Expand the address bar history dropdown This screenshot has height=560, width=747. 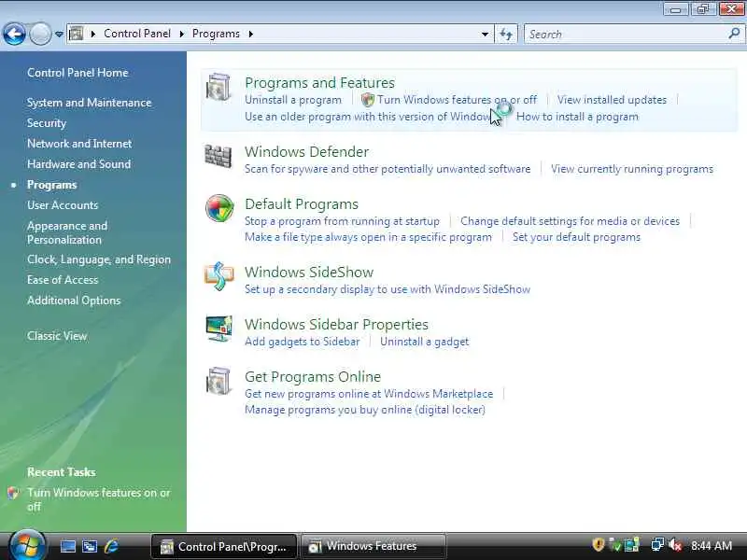click(485, 35)
